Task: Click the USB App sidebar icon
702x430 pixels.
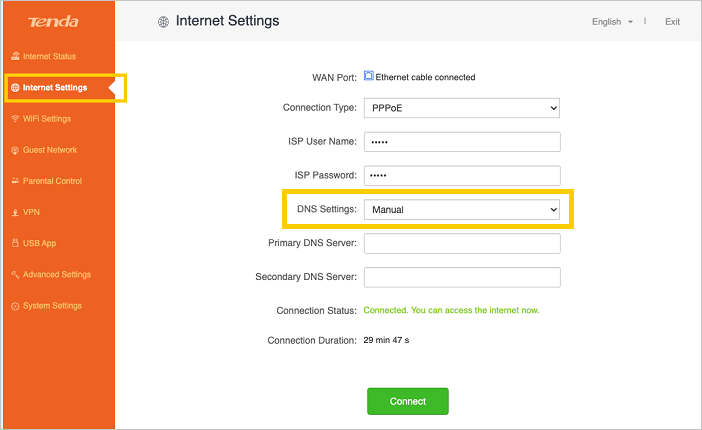Action: tap(15, 243)
